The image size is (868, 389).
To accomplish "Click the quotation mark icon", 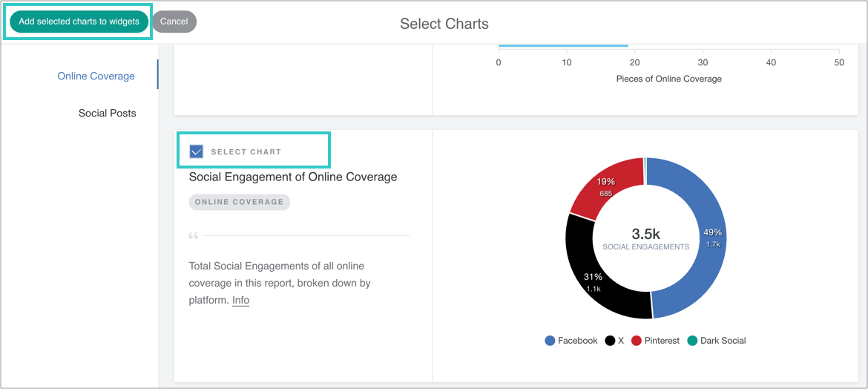I will (x=194, y=236).
